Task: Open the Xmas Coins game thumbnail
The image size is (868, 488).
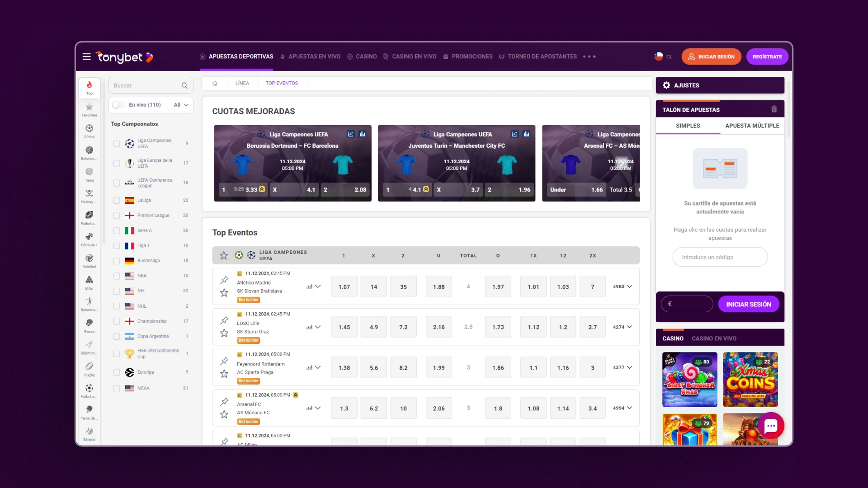Action: point(750,380)
